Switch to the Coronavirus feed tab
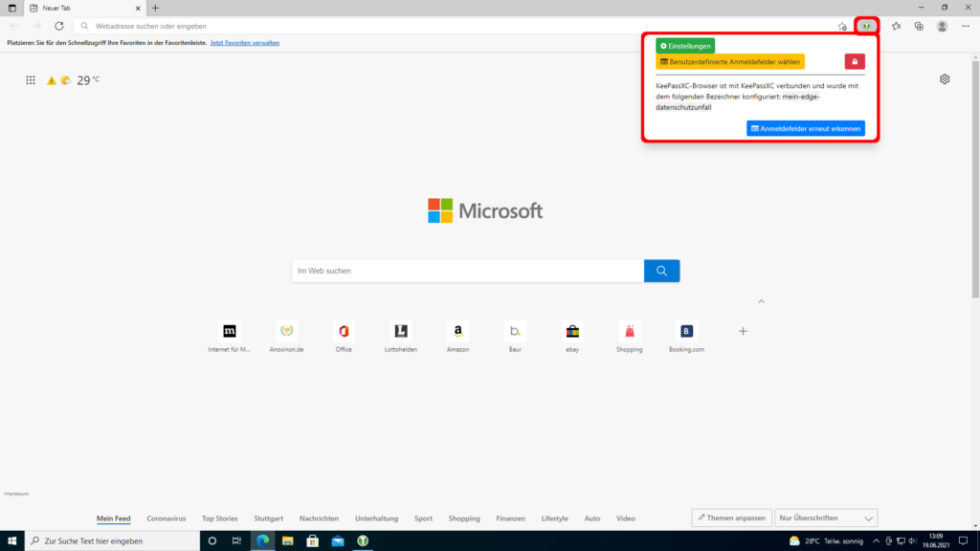The height and width of the screenshot is (551, 980). (x=167, y=518)
